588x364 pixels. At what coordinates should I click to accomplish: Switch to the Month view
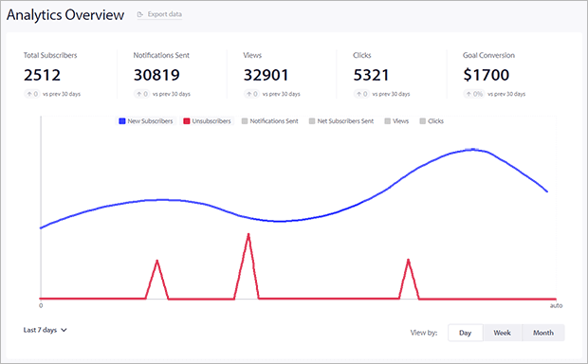pos(543,333)
